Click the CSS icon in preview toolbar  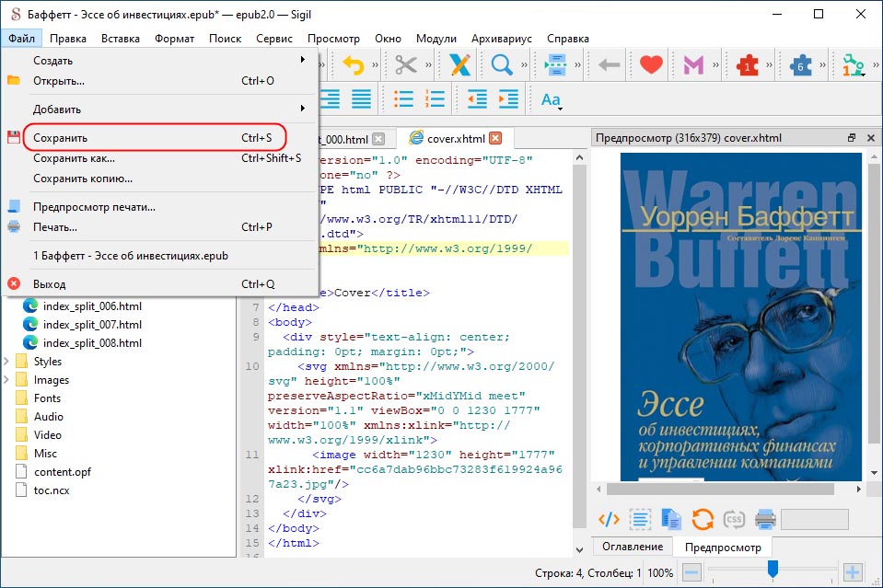734,519
